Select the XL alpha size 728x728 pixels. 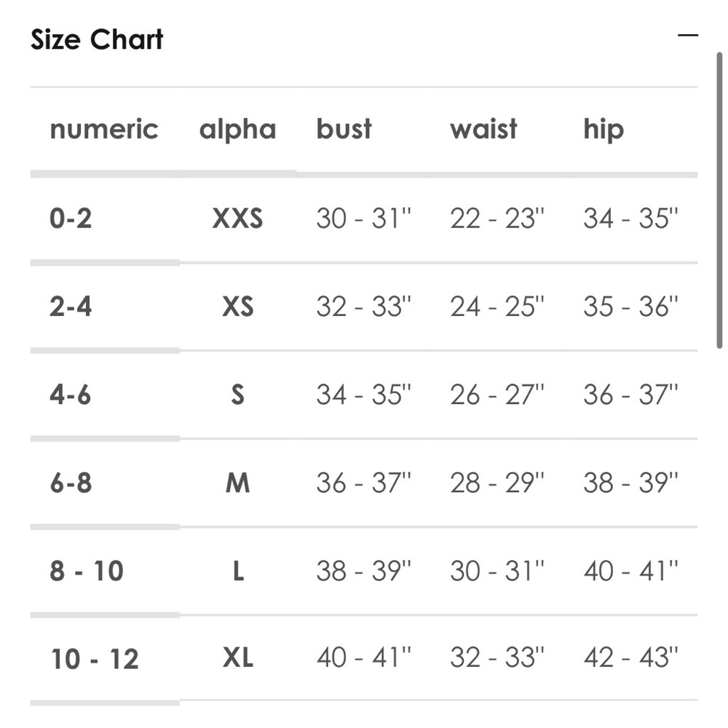[238, 658]
